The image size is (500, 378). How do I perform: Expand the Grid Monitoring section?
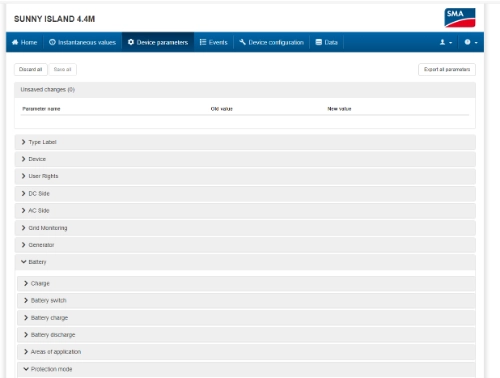(245, 228)
